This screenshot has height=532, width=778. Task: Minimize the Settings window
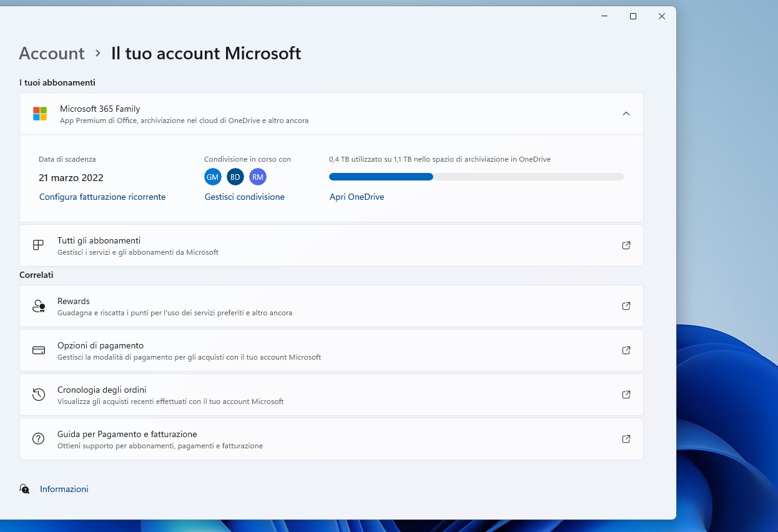(x=604, y=16)
